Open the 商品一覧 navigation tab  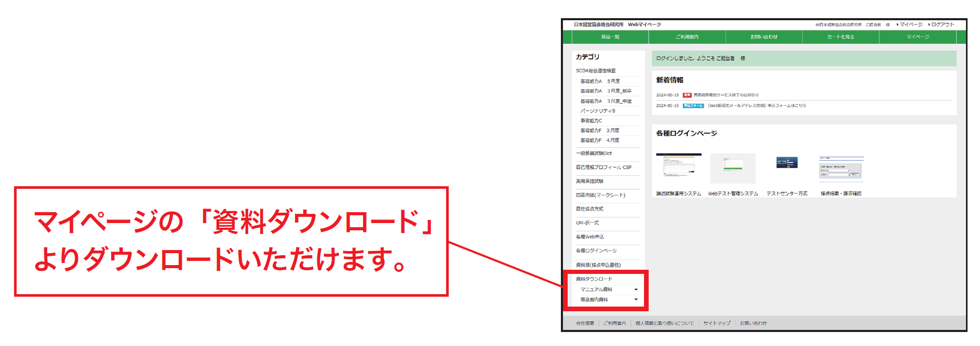[610, 37]
